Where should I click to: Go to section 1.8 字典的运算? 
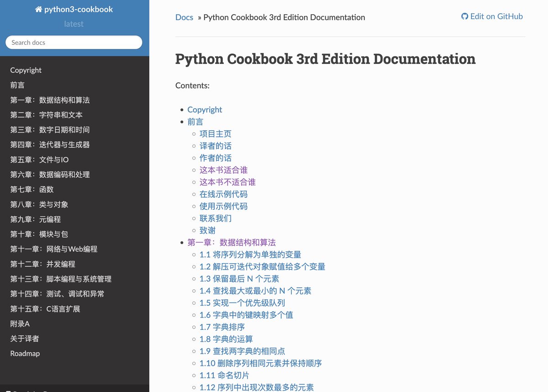(x=226, y=339)
